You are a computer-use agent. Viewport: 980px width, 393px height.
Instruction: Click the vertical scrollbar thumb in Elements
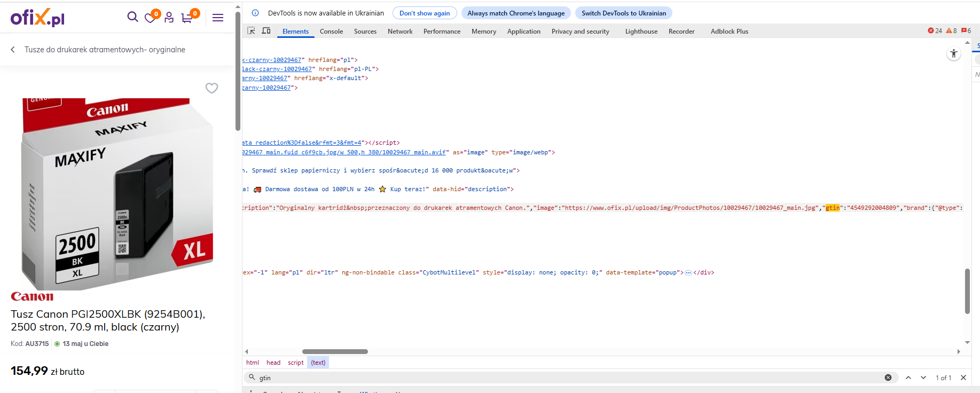[967, 291]
